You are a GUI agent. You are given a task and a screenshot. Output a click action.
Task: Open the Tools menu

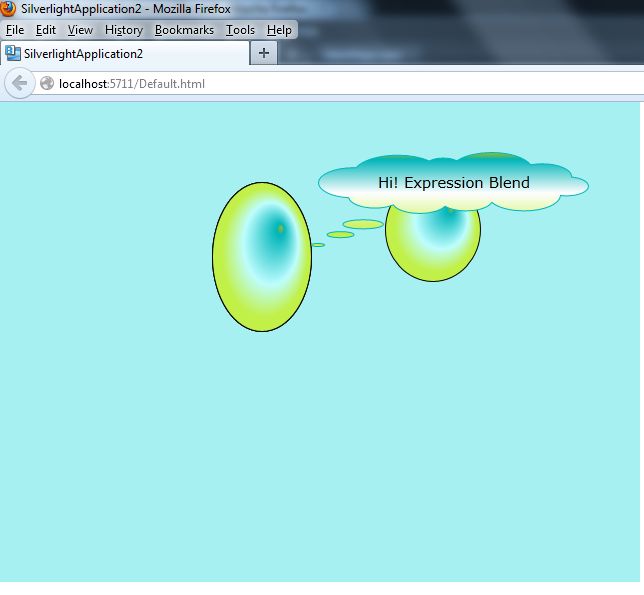(x=240, y=30)
